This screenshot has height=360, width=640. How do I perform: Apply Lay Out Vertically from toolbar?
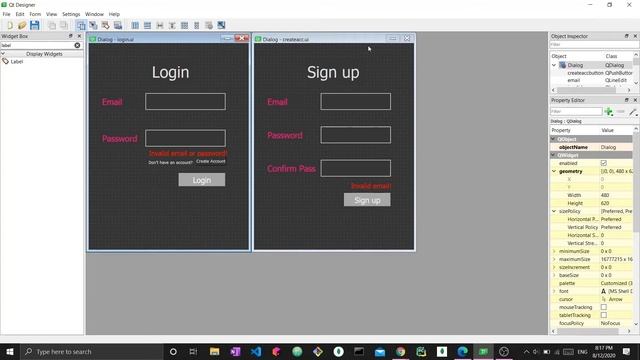coord(147,25)
